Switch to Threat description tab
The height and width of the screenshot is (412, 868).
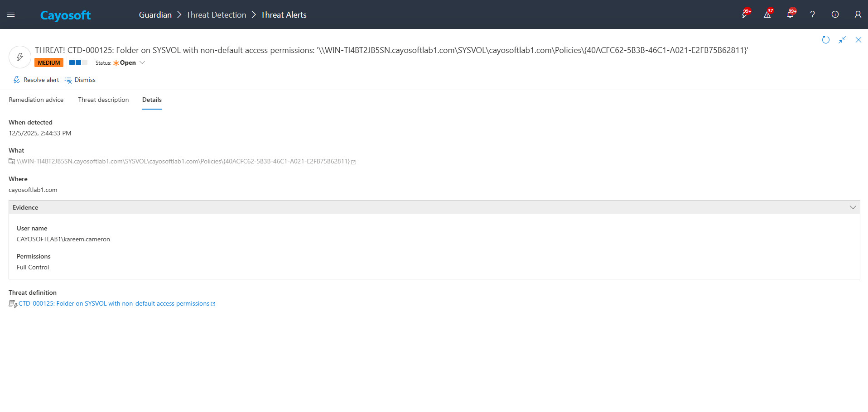coord(103,100)
